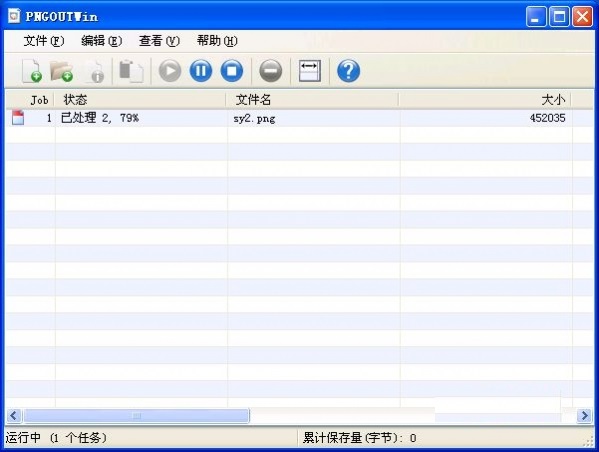Open the 帮助(H) menu
The height and width of the screenshot is (452, 599).
point(217,41)
